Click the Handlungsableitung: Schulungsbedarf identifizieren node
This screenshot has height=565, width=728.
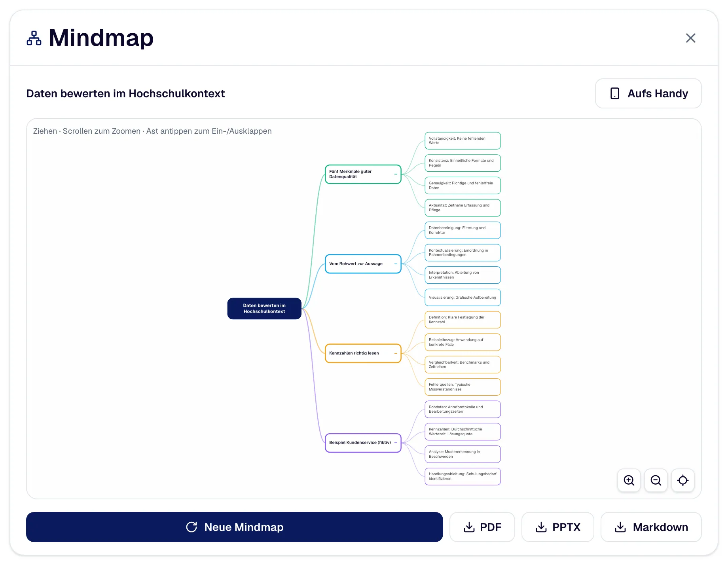(x=463, y=476)
